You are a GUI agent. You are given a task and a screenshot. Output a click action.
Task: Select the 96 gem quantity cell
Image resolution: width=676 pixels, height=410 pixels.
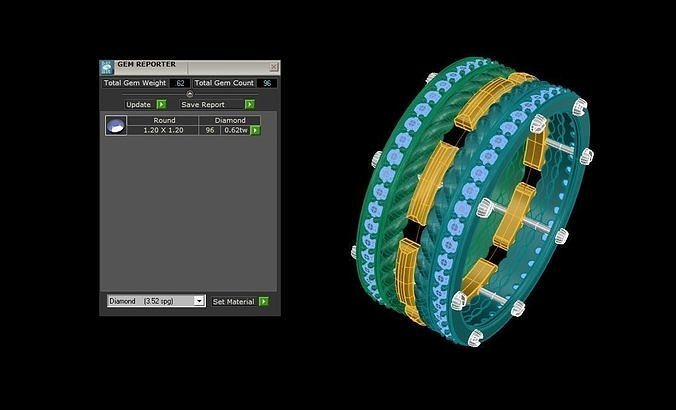[210, 130]
